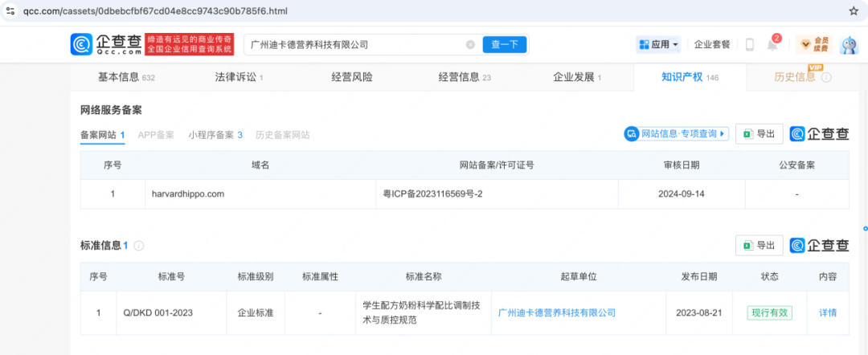Export the 网络服务备案 table via 导出
868x355 pixels.
pyautogui.click(x=759, y=134)
